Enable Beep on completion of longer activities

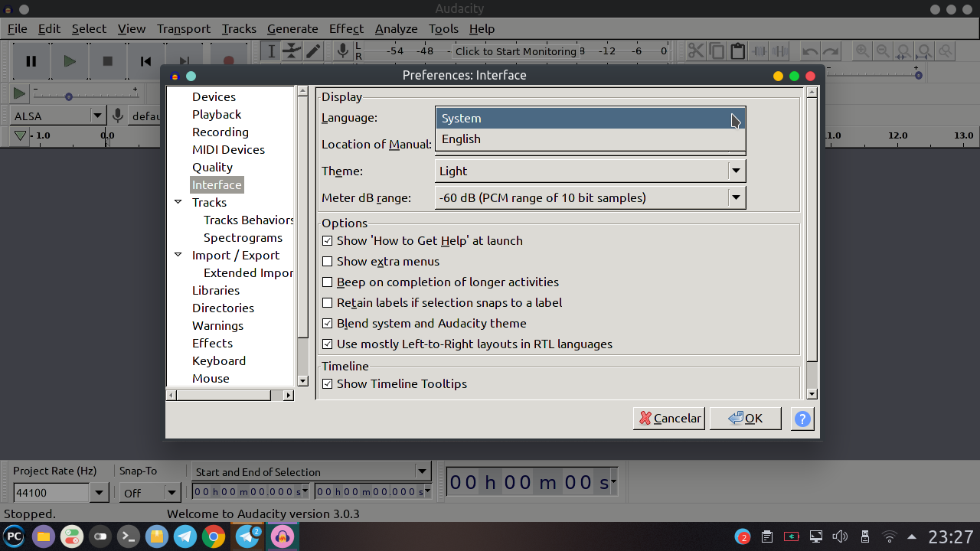328,282
